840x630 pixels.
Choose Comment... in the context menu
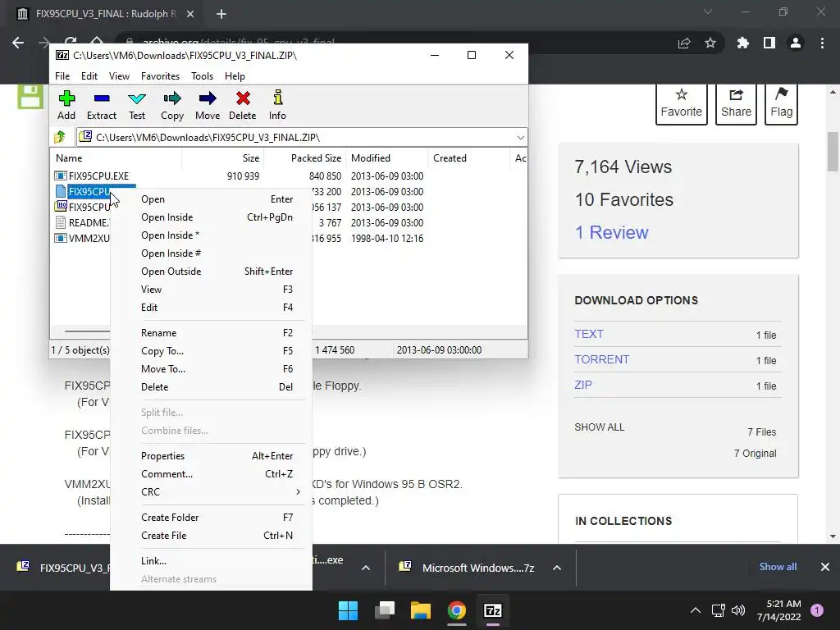click(x=211, y=474)
